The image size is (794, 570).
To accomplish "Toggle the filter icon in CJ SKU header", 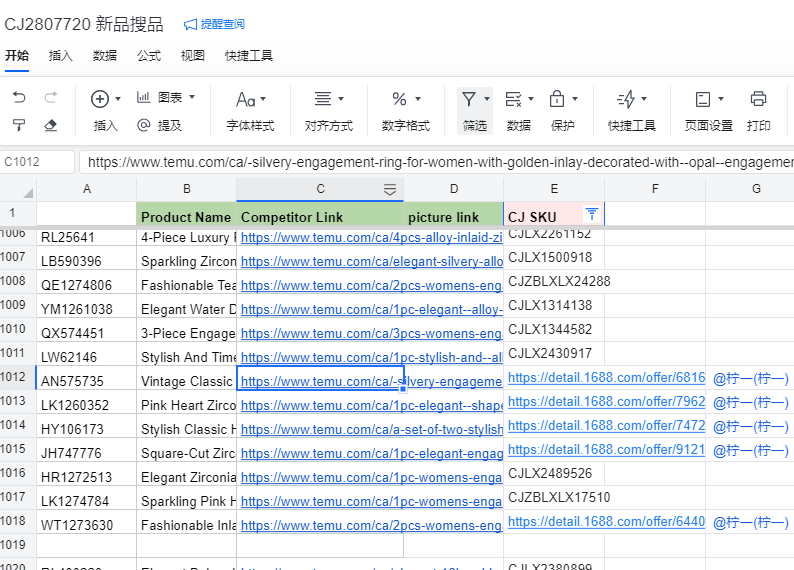I will point(591,214).
